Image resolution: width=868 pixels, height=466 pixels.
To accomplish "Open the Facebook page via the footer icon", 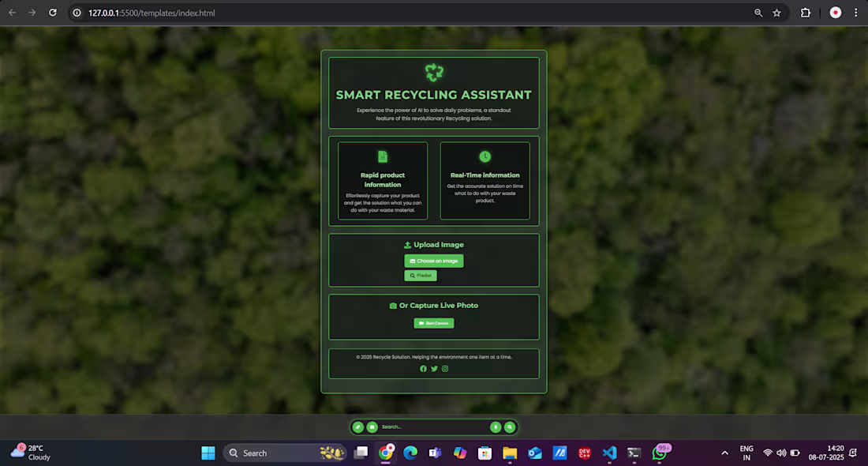I will pyautogui.click(x=423, y=369).
